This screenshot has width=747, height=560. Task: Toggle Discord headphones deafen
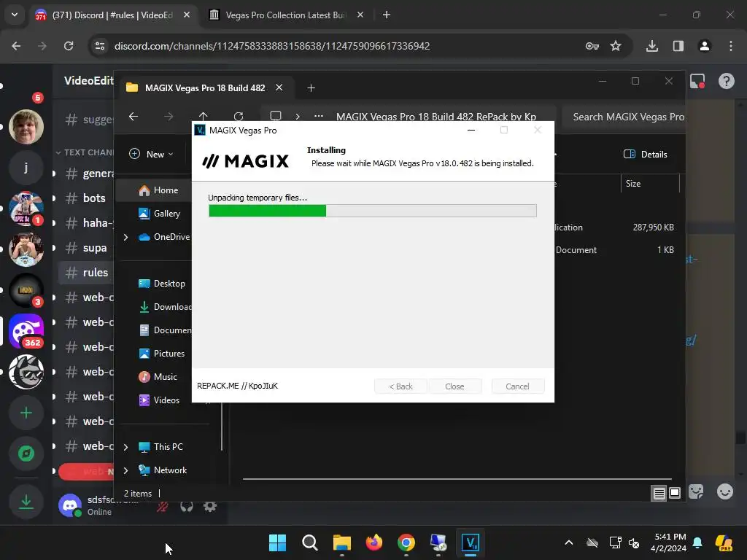186,506
